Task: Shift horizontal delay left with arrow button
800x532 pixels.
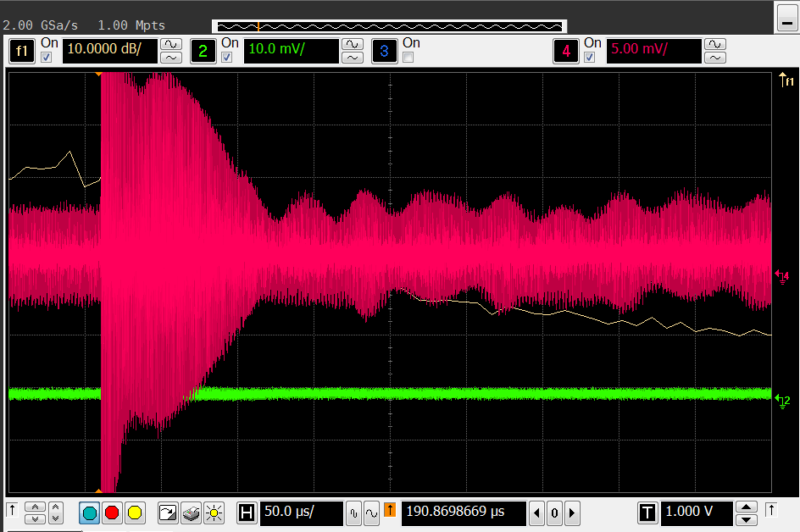Action: click(x=536, y=513)
